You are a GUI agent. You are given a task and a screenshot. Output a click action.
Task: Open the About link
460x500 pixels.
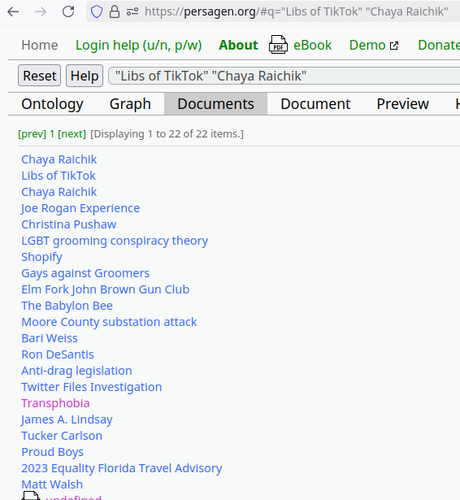238,45
